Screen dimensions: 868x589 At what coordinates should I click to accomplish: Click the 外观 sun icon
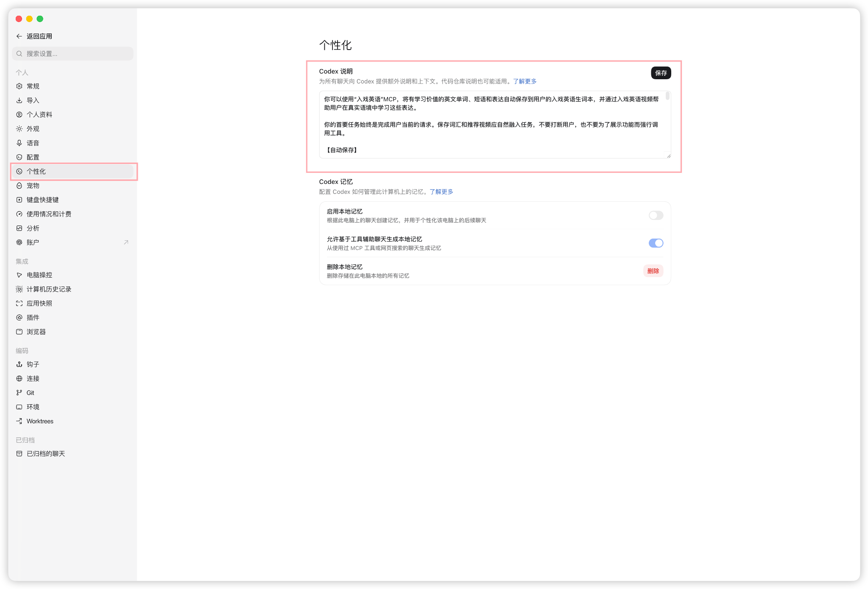(19, 129)
